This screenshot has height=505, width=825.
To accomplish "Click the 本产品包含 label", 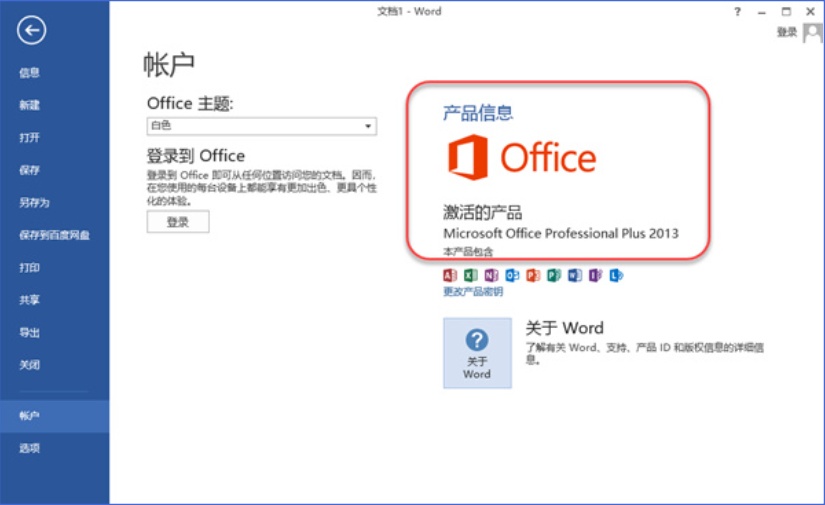I will [468, 251].
